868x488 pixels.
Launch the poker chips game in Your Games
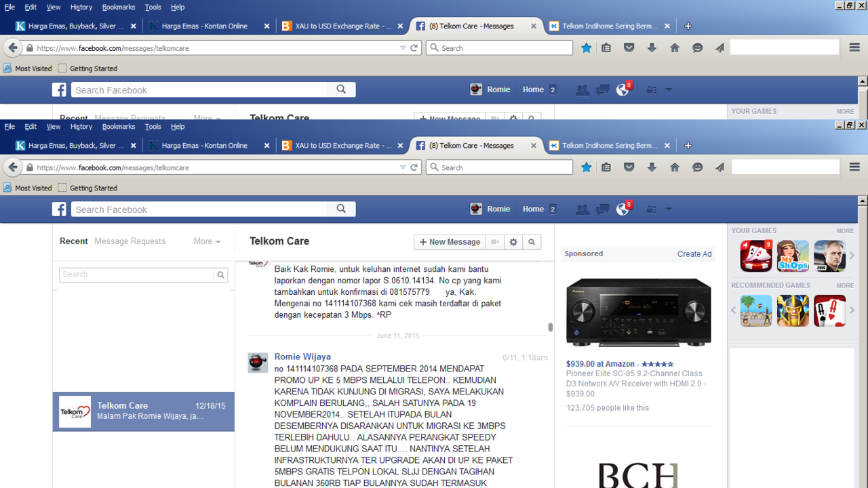point(756,256)
